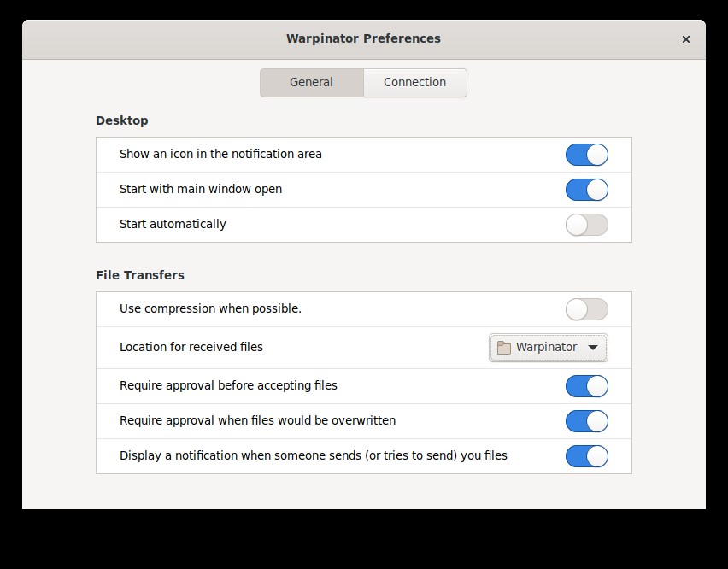Open the Warpinator received files location dropdown

tap(549, 348)
